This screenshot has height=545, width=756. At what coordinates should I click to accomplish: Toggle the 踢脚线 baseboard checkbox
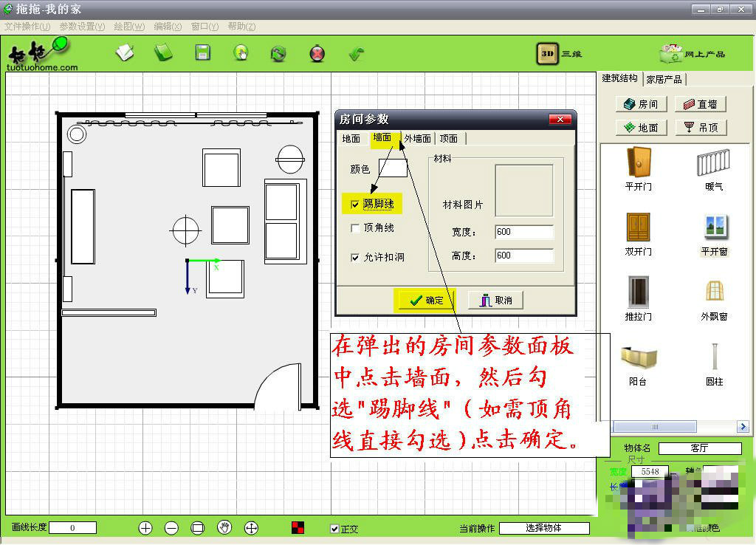[x=355, y=205]
